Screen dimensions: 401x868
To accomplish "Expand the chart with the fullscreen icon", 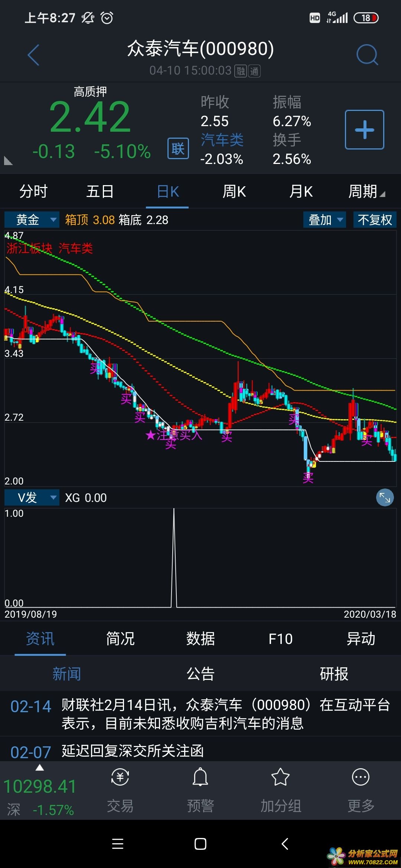I will tap(385, 498).
